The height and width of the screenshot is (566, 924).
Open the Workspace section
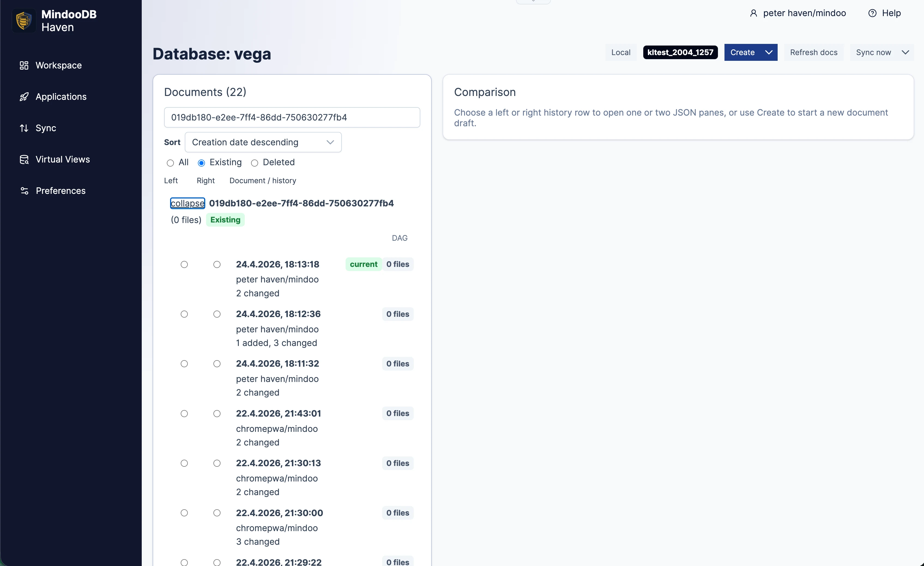[59, 65]
